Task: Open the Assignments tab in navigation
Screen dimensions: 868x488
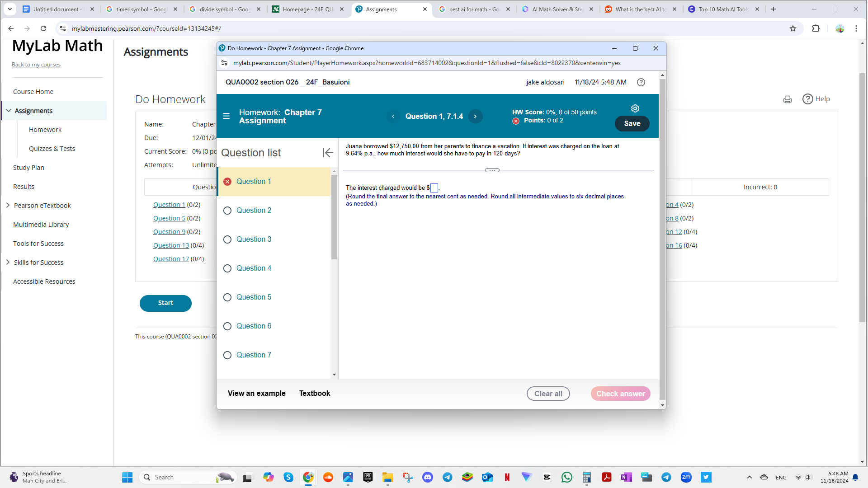Action: click(x=33, y=110)
